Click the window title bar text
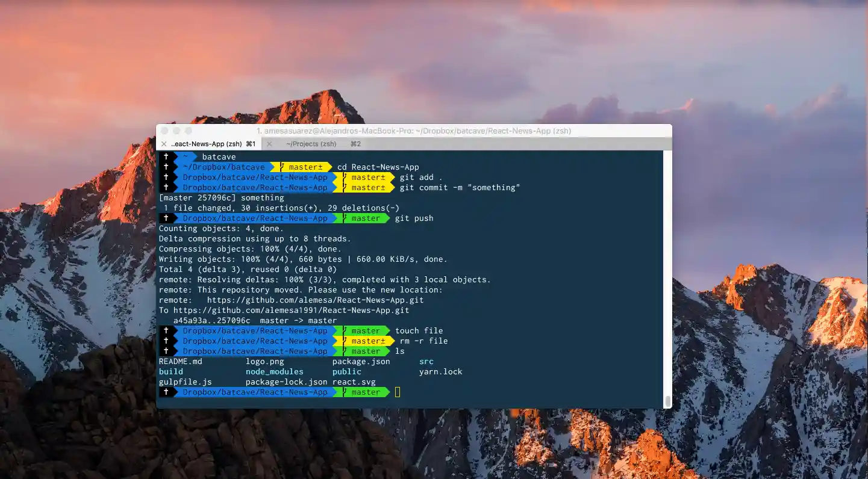The width and height of the screenshot is (868, 479). click(x=413, y=131)
